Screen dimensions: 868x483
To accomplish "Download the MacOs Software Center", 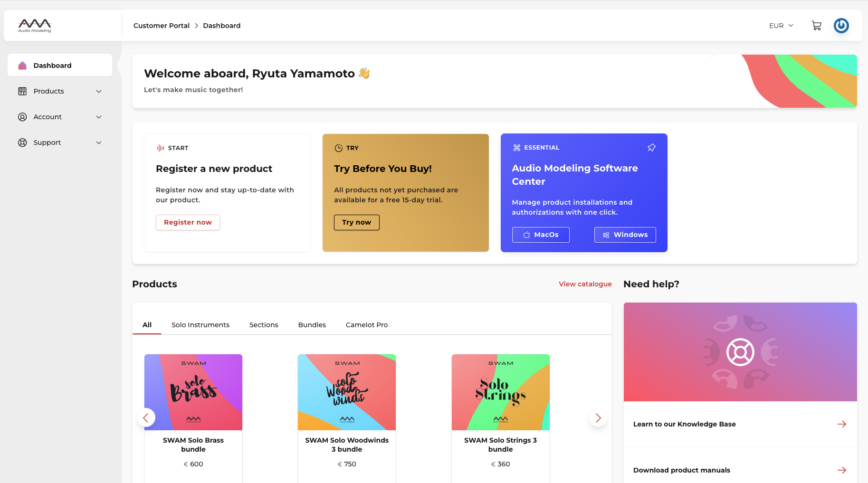I will 541,235.
